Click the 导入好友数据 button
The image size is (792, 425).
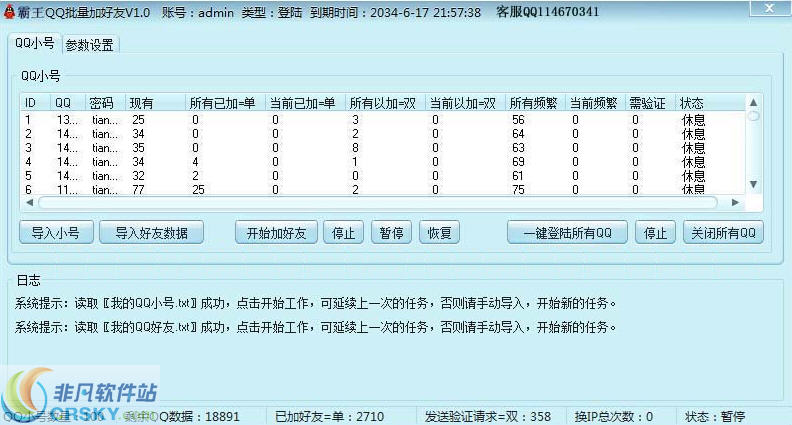pyautogui.click(x=152, y=233)
